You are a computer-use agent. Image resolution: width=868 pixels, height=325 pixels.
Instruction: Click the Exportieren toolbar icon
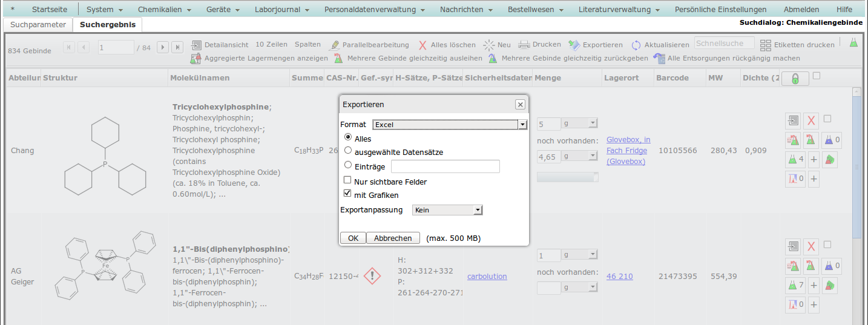(574, 45)
